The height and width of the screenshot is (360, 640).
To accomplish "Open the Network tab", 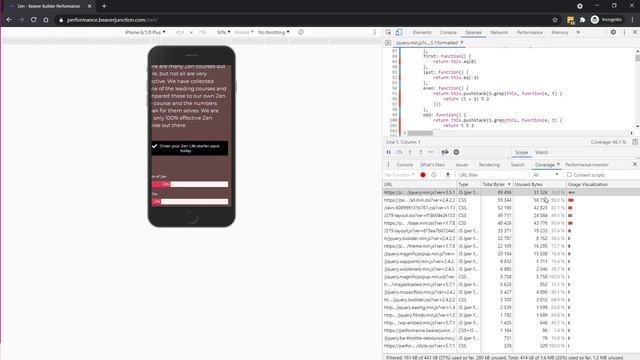I will 499,32.
